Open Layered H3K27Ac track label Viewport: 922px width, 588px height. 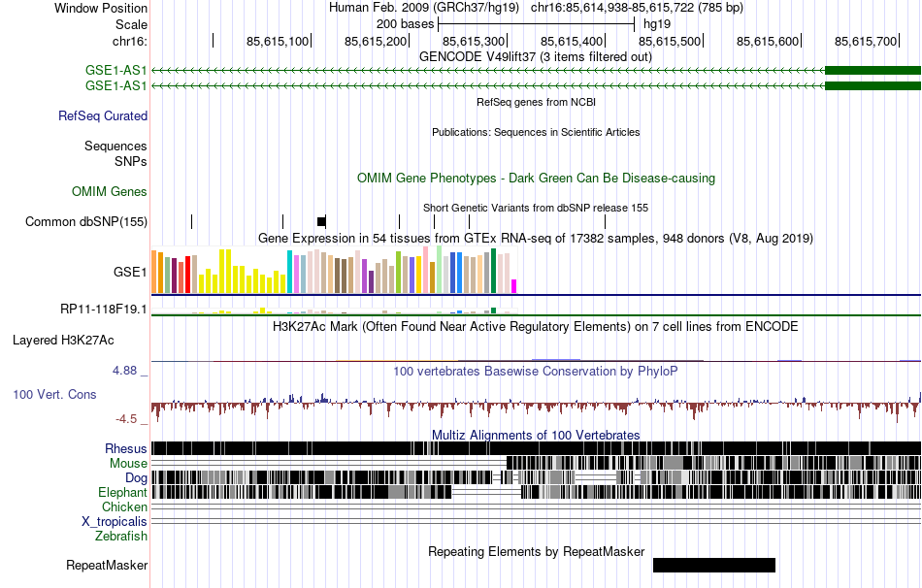point(63,341)
